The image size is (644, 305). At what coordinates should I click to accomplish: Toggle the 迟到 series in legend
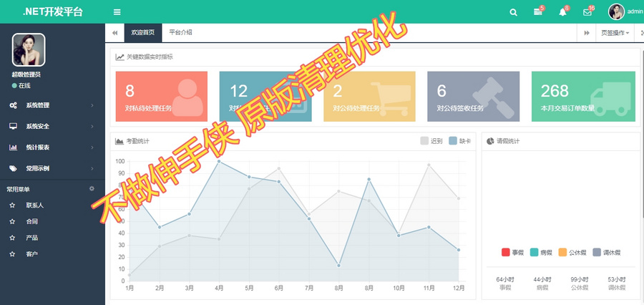click(431, 141)
